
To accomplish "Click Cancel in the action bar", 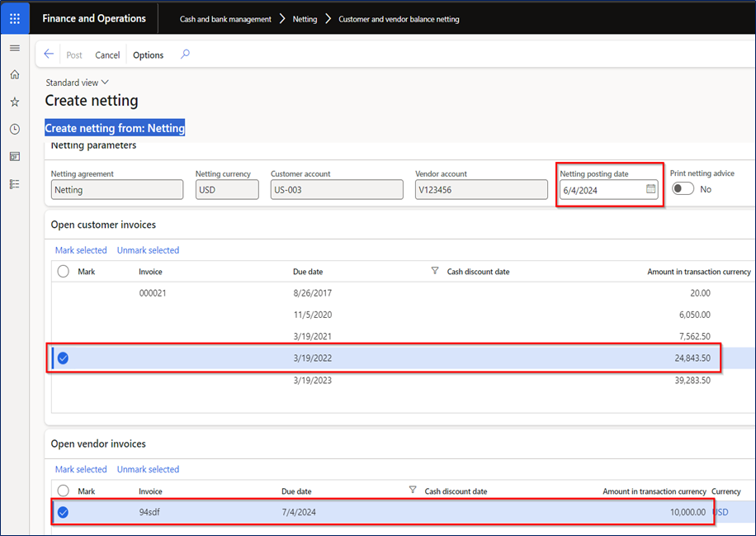I will pyautogui.click(x=107, y=55).
